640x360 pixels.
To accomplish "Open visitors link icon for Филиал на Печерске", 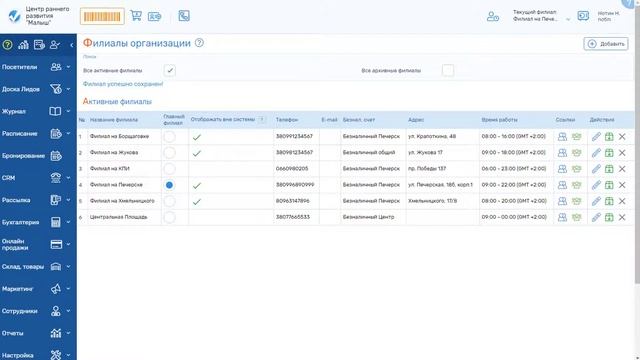I will click(562, 185).
